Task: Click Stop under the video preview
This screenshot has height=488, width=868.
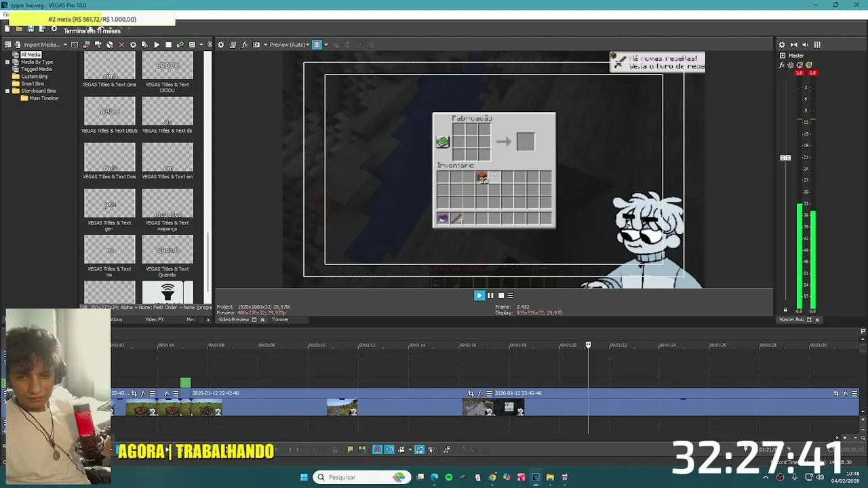Action: coord(501,296)
